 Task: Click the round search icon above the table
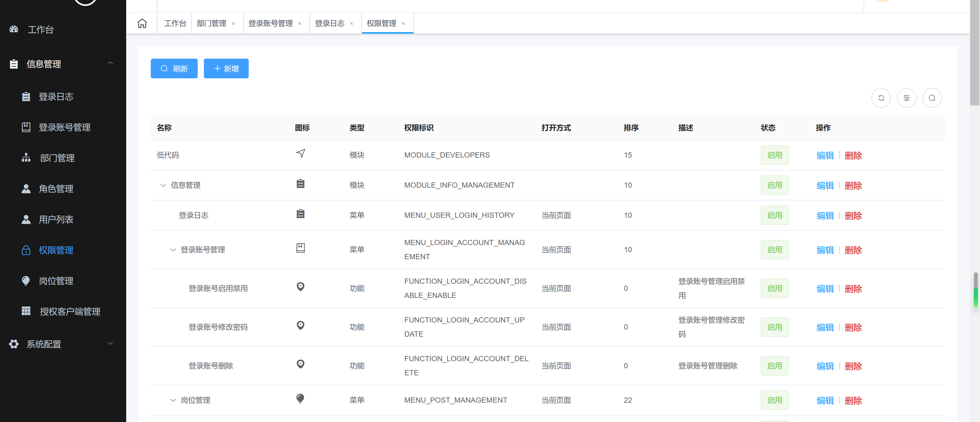tap(932, 98)
